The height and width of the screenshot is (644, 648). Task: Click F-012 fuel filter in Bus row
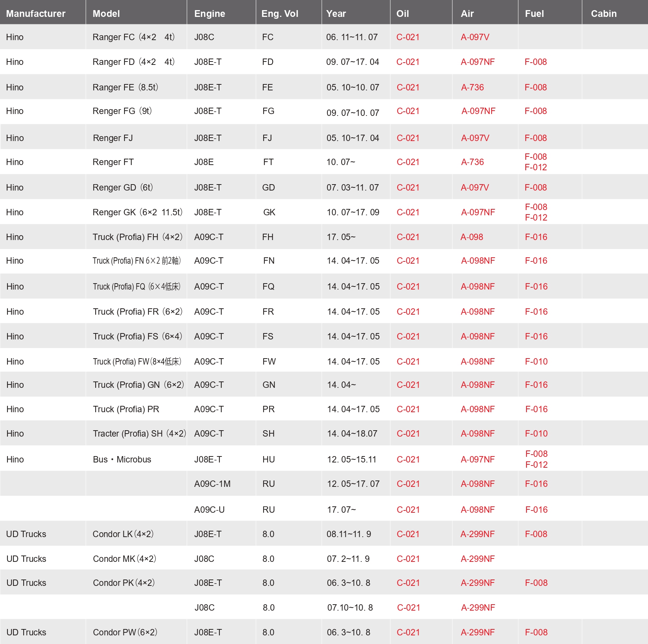tap(536, 465)
